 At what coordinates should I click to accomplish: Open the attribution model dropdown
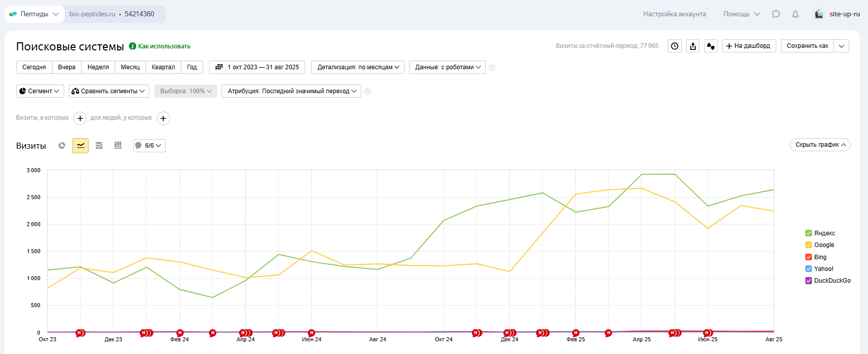click(291, 91)
